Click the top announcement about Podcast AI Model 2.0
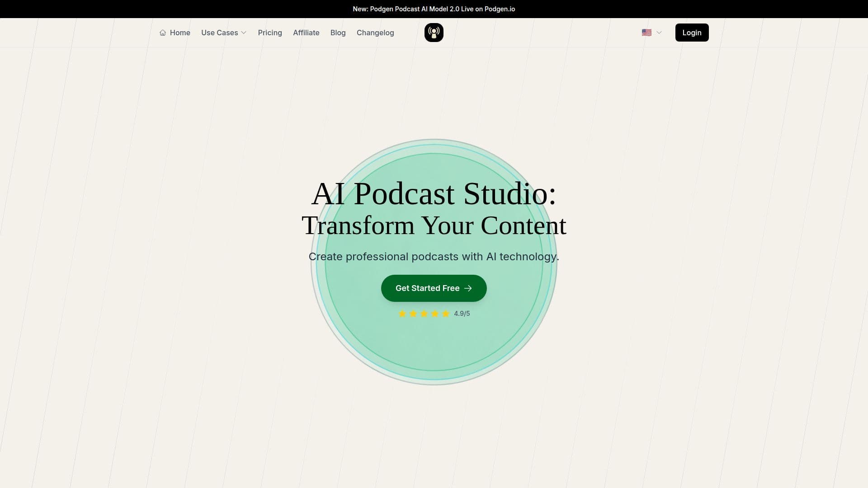 click(x=434, y=9)
